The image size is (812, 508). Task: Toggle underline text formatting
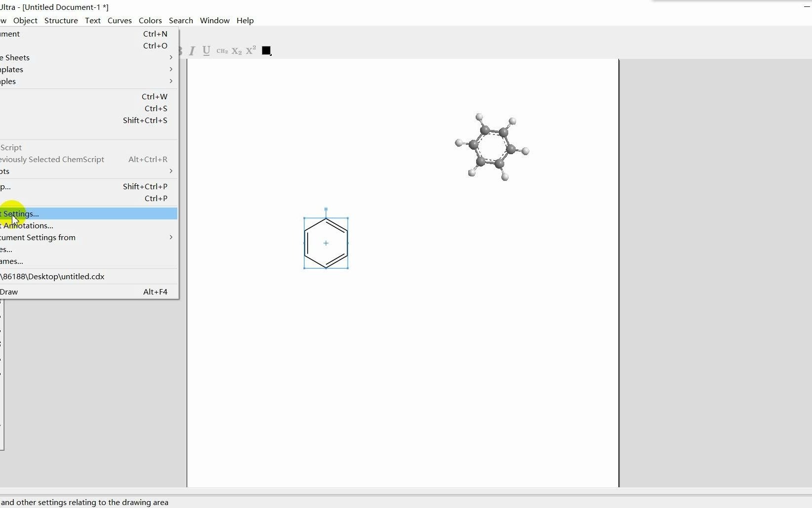[206, 50]
